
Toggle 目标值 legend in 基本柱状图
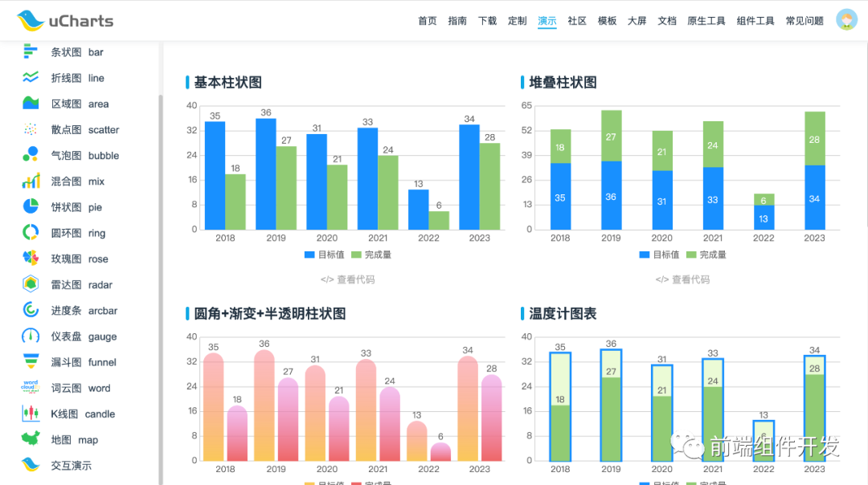click(325, 255)
